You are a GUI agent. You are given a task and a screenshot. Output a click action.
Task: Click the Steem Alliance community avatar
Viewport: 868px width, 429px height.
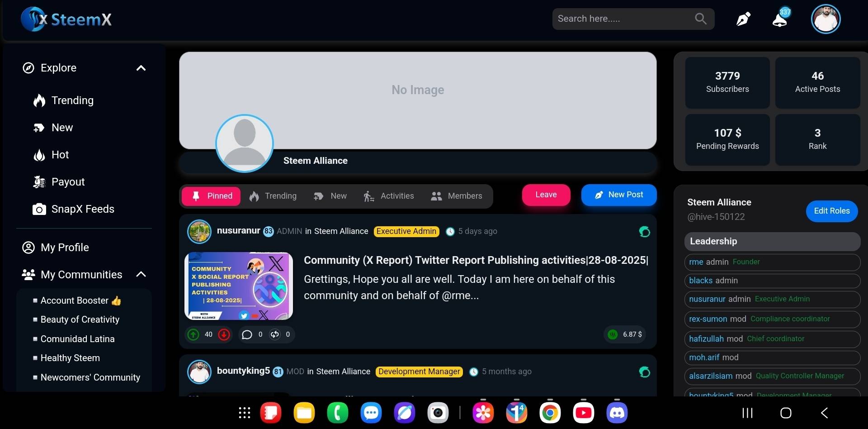[245, 143]
